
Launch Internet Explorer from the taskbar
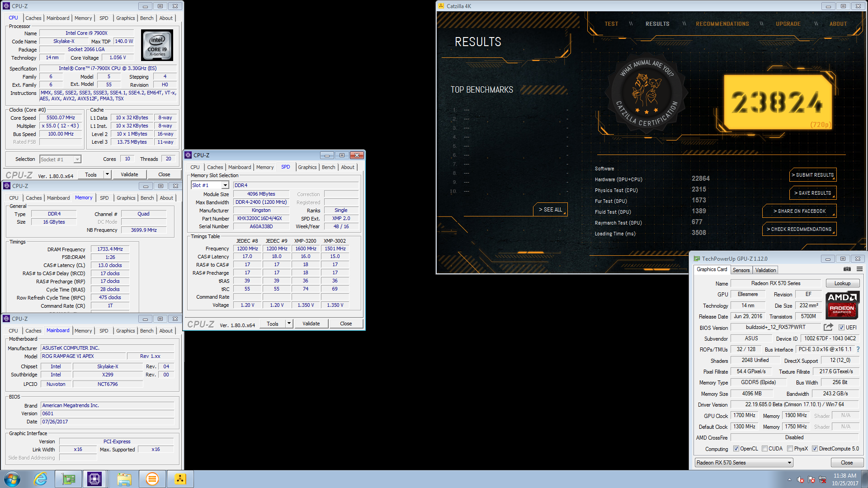click(41, 479)
